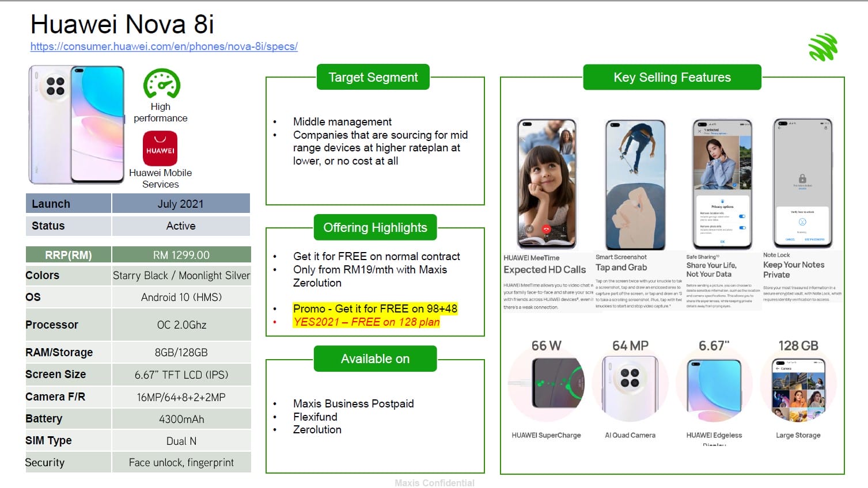Click the High performance gauge icon
This screenshot has height=488, width=868.
coord(161,84)
